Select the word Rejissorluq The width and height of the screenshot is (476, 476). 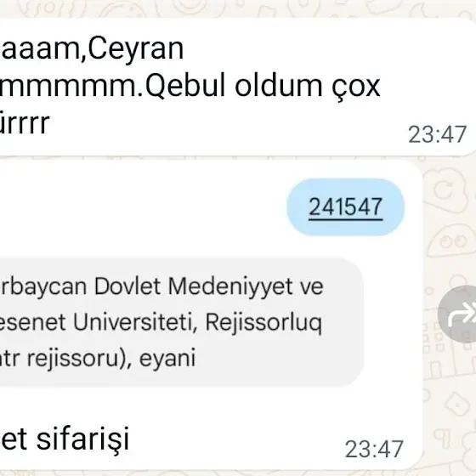coord(263,324)
